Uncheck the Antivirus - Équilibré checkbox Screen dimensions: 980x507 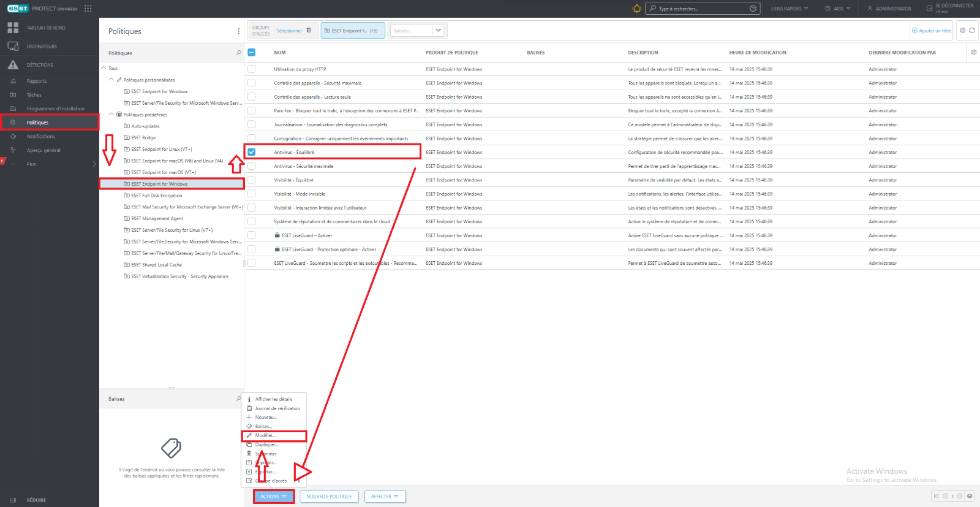pos(252,152)
